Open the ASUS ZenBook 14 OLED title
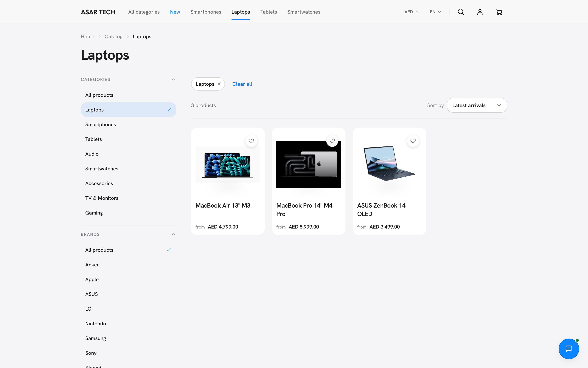 click(x=381, y=210)
